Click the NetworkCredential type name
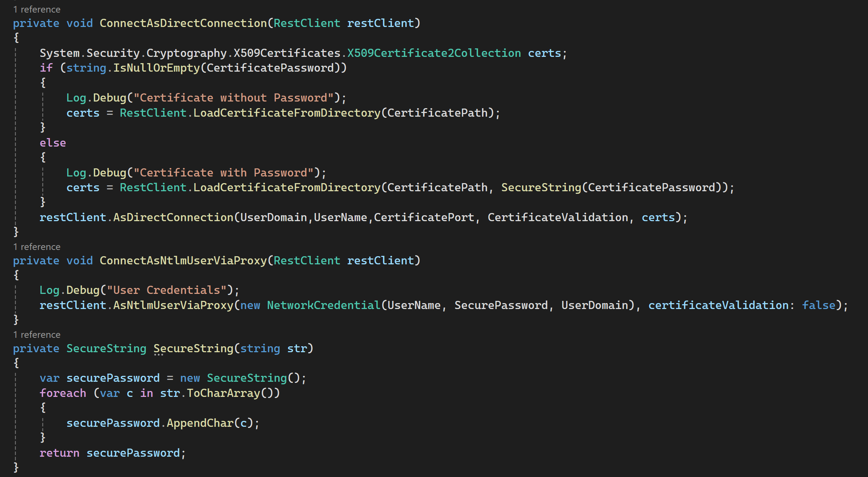868x477 pixels. pyautogui.click(x=324, y=305)
